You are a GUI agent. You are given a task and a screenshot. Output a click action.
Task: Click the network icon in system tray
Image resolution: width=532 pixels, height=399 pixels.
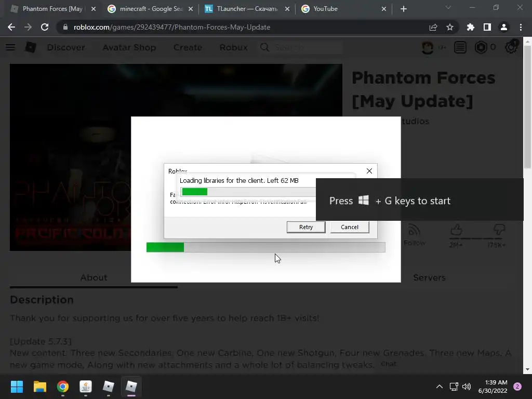pyautogui.click(x=454, y=387)
